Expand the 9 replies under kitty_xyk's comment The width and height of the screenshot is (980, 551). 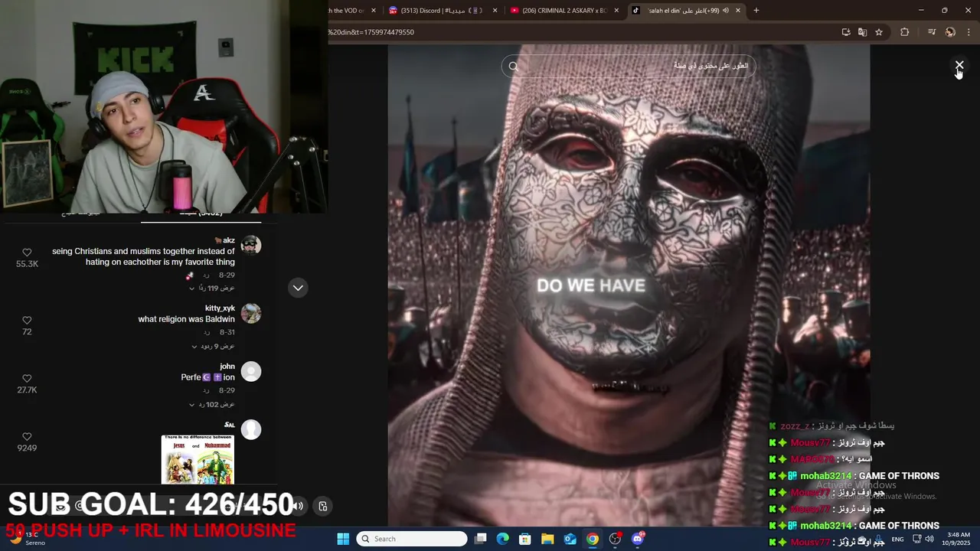pos(214,347)
